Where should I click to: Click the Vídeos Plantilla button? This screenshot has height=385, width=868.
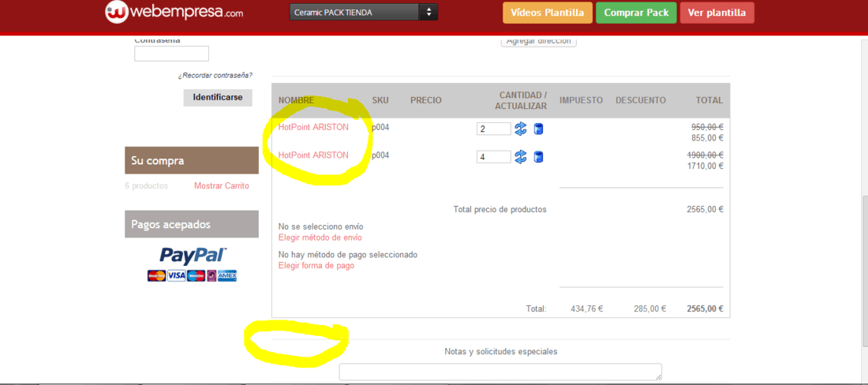(548, 13)
